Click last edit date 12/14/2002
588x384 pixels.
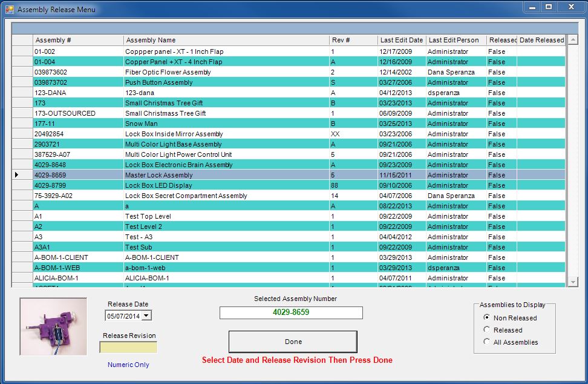(x=396, y=72)
